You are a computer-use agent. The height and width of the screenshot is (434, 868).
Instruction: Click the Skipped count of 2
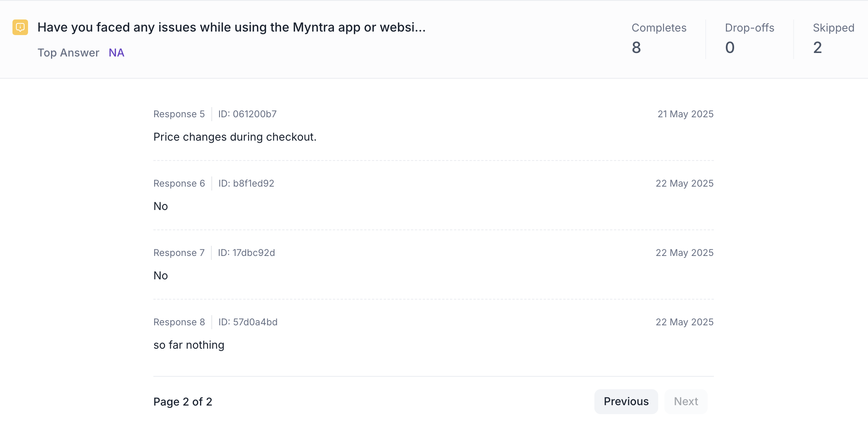click(x=817, y=48)
